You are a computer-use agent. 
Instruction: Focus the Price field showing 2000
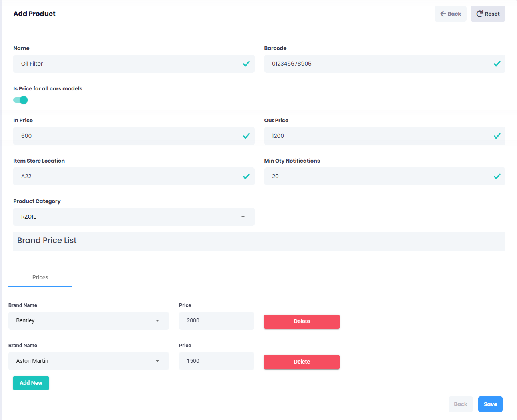(216, 321)
